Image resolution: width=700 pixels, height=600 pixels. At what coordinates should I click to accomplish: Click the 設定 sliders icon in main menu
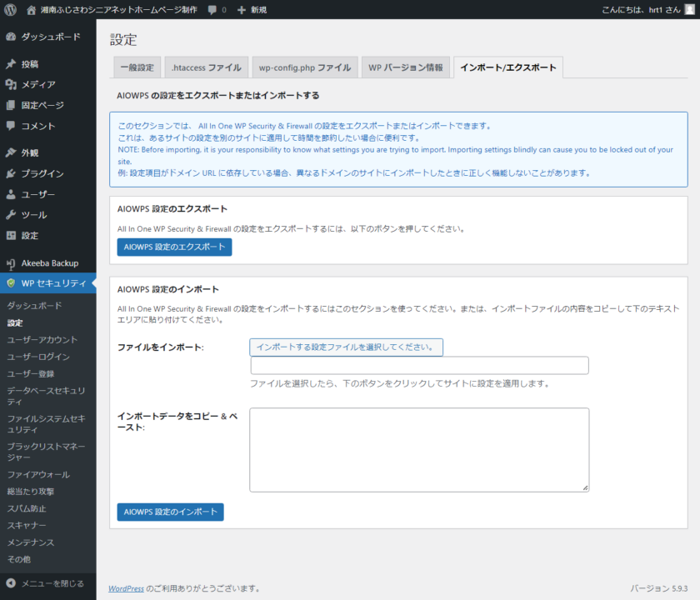(x=11, y=236)
